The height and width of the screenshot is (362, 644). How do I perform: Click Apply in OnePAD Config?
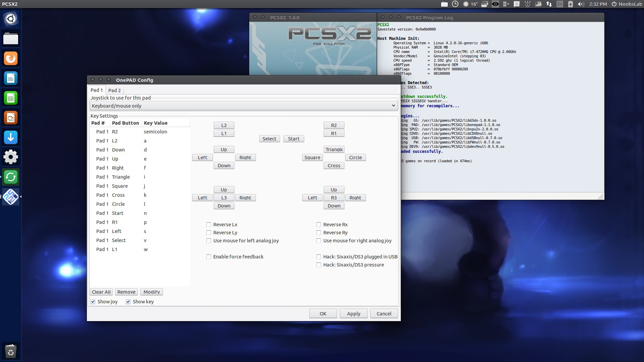pos(354,314)
